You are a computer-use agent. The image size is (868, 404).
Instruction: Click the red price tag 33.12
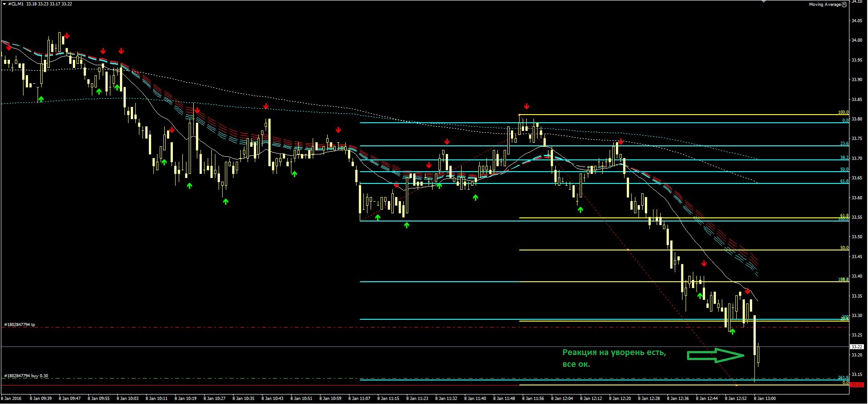857,385
